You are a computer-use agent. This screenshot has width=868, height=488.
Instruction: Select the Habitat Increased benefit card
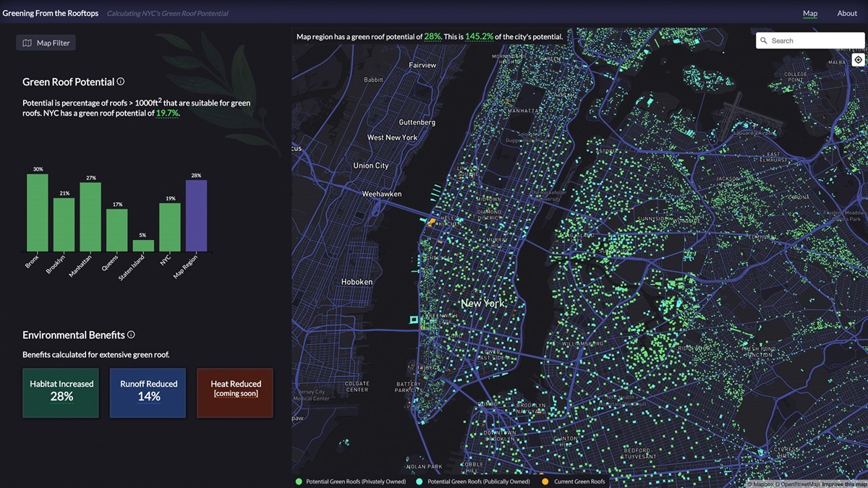(x=61, y=393)
